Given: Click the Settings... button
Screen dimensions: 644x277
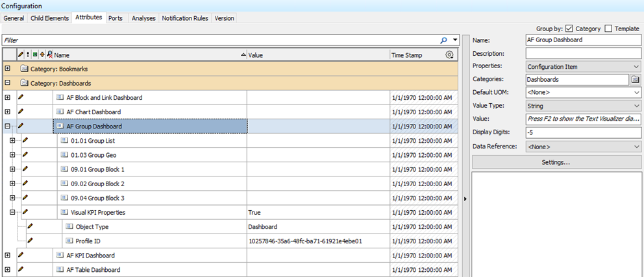Looking at the screenshot, I should tap(556, 162).
